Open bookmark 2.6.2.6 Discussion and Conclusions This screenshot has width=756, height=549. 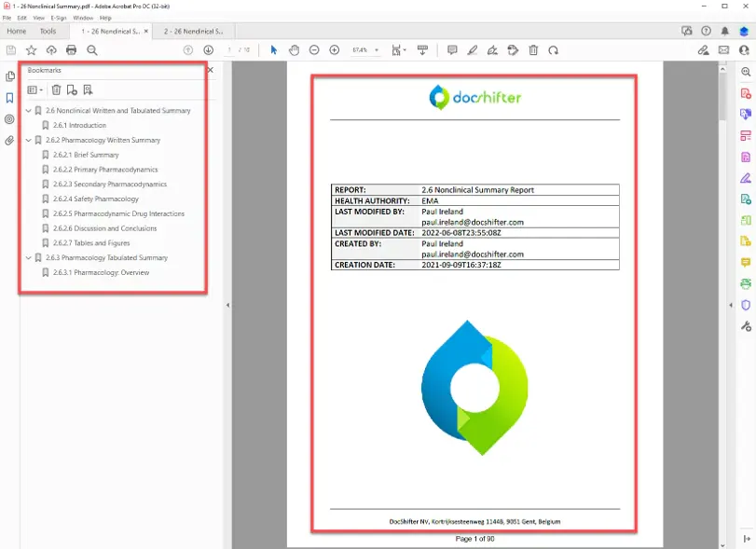[105, 228]
